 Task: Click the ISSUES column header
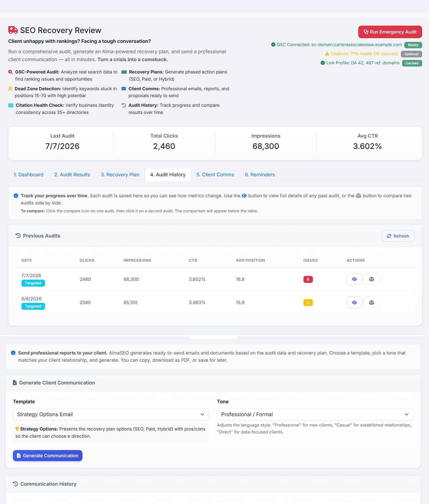point(310,260)
